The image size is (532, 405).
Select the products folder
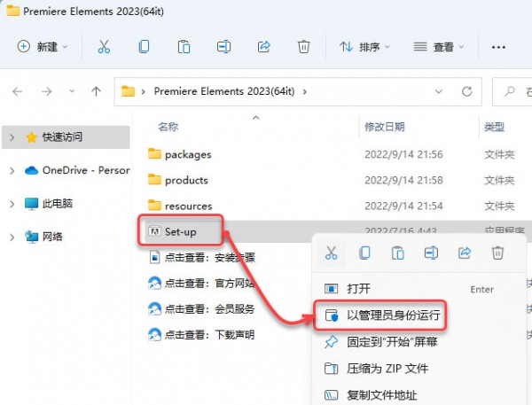[x=178, y=180]
